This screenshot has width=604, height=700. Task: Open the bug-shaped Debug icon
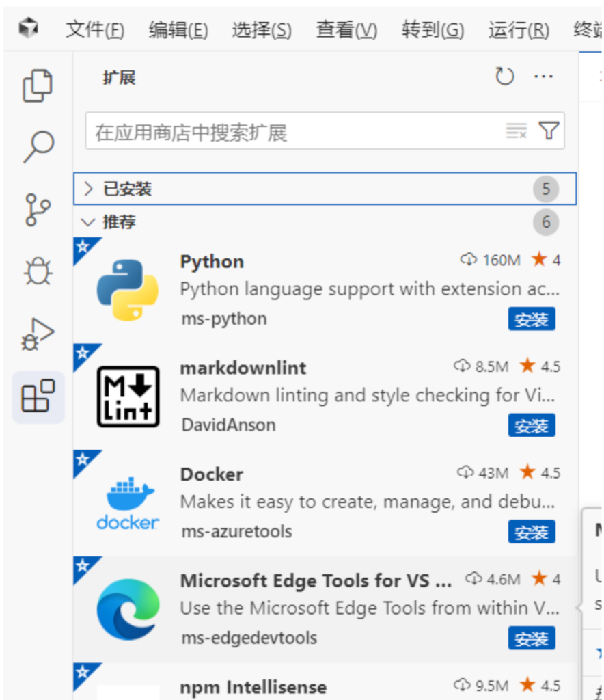pyautogui.click(x=38, y=271)
